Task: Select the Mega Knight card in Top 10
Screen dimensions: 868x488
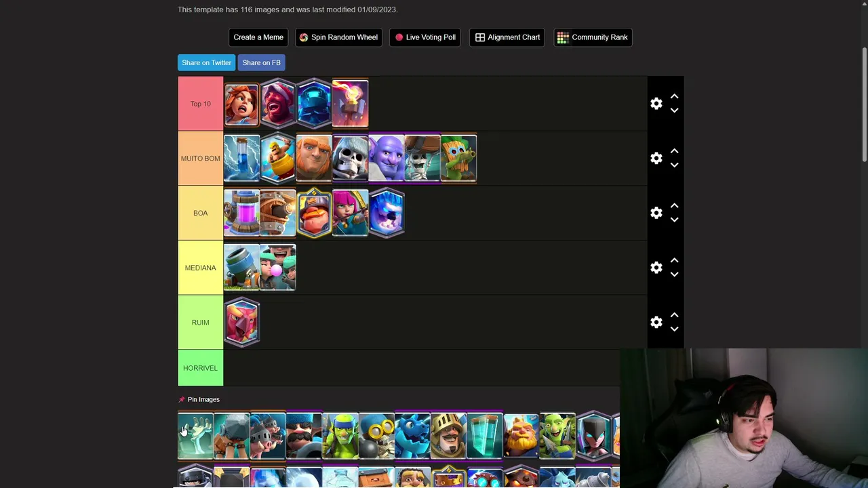Action: [314, 104]
